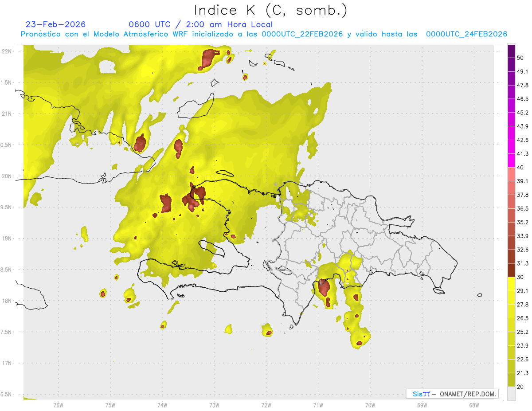Screen dimensions: 532x411
Task: Click the colorbar value "37.8"
Action: pyautogui.click(x=523, y=195)
